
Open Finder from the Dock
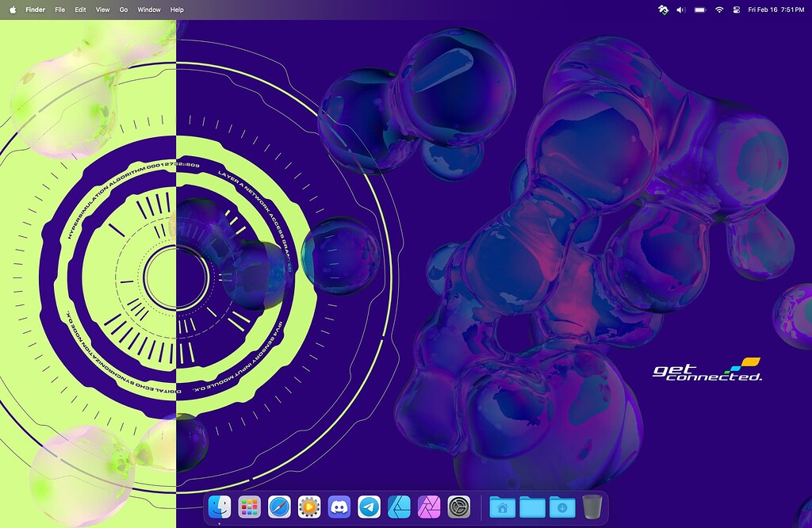tap(220, 507)
